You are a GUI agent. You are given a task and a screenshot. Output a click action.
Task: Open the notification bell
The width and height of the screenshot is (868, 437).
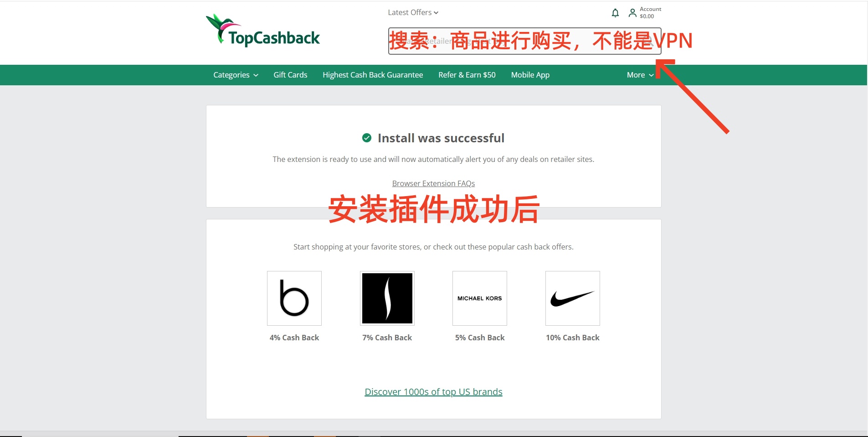click(x=615, y=13)
